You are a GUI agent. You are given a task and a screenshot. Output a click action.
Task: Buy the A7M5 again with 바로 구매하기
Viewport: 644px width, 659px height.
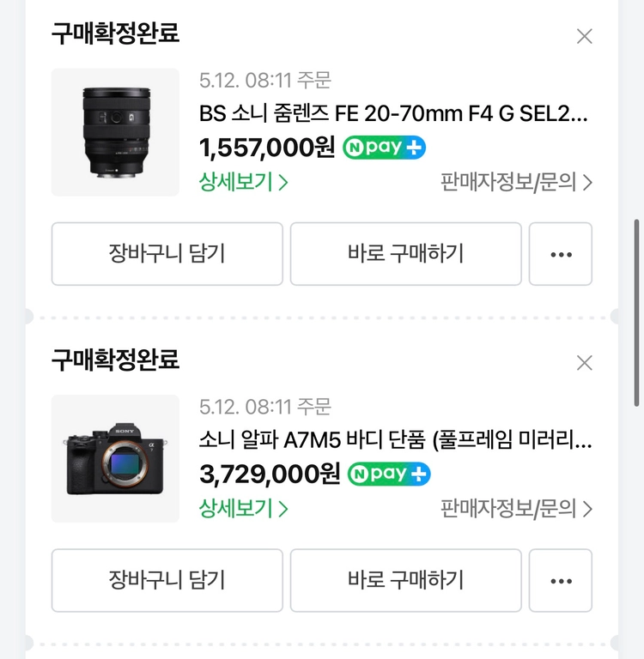(406, 580)
